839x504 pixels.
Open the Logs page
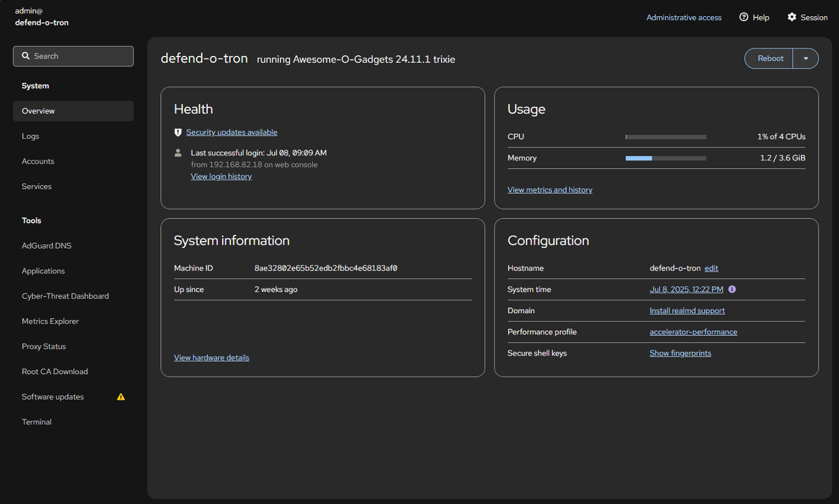tap(30, 136)
